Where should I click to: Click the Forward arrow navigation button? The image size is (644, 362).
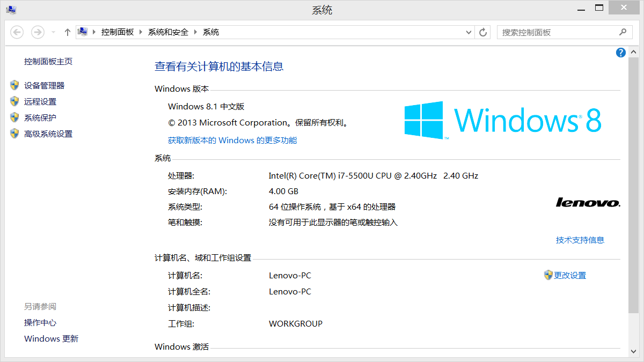click(38, 32)
